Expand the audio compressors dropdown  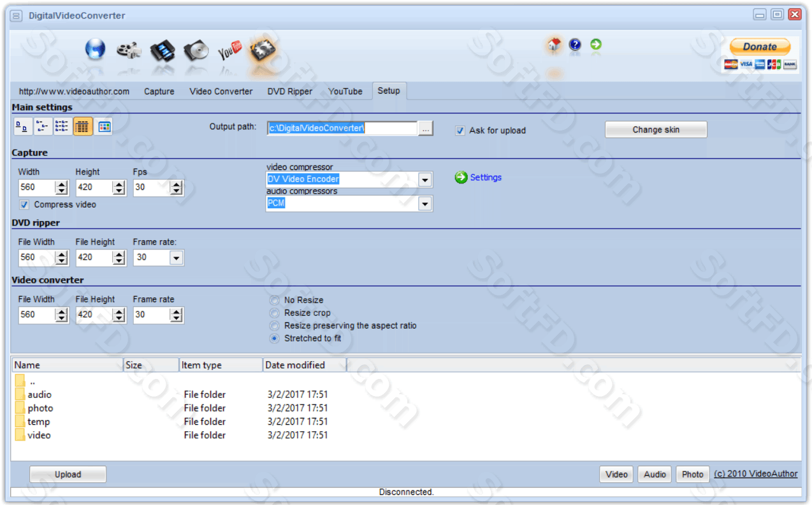click(425, 204)
